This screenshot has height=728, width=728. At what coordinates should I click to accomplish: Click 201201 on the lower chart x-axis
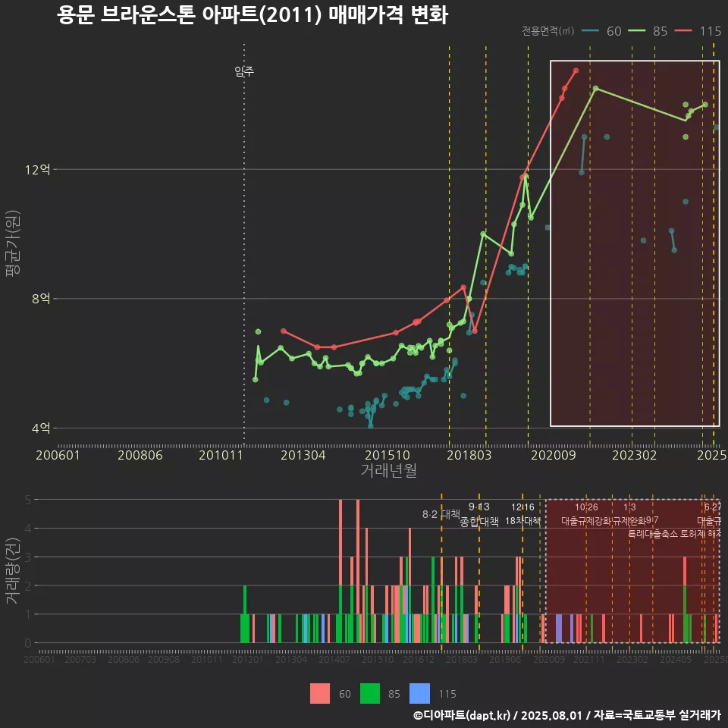(248, 659)
